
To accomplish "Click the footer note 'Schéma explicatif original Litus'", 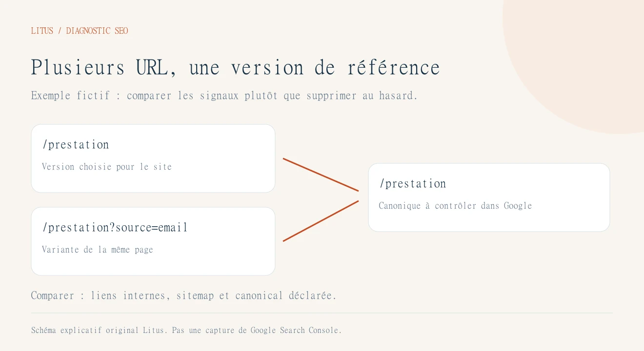I will 186,330.
